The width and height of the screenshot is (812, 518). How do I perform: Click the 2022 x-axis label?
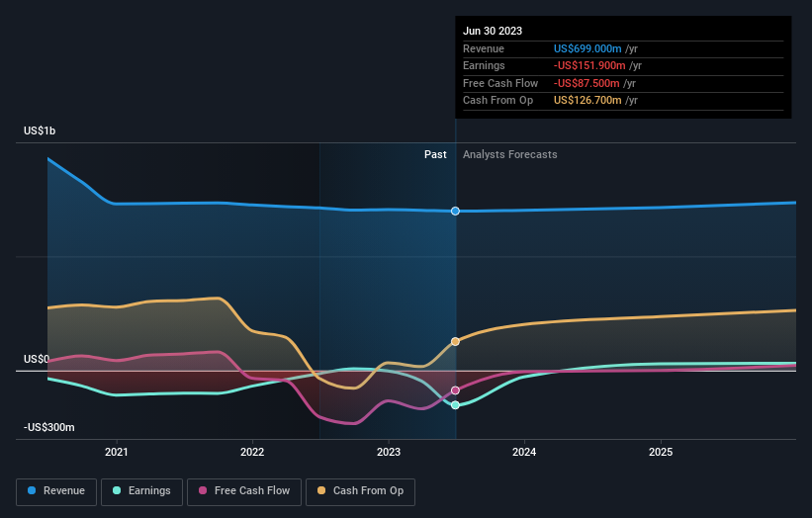coord(252,452)
